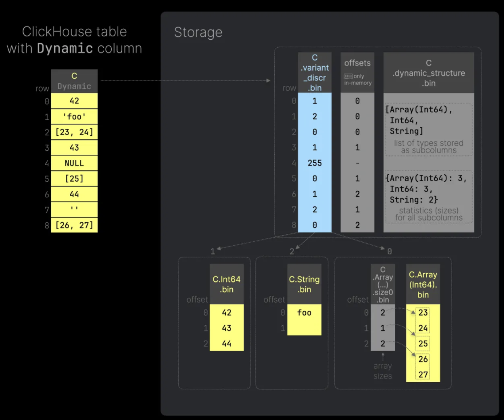
Task: Click the 'foo' cell in the Dynamic column
Action: 74,116
